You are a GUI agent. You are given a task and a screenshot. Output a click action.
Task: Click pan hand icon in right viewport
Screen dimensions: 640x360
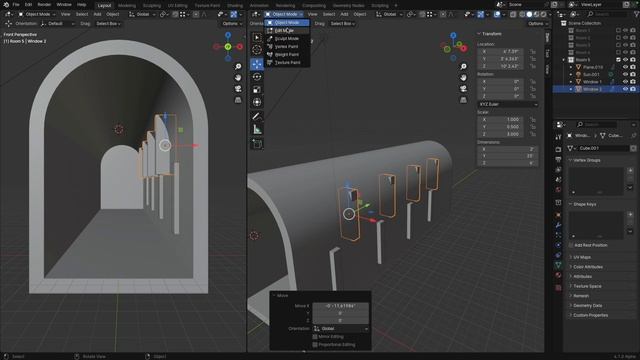pos(463,78)
